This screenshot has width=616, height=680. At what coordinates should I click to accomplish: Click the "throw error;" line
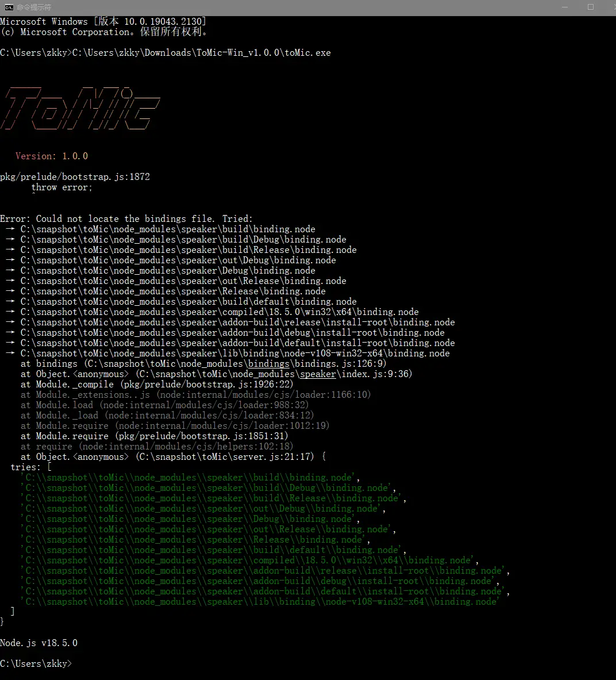(x=61, y=187)
